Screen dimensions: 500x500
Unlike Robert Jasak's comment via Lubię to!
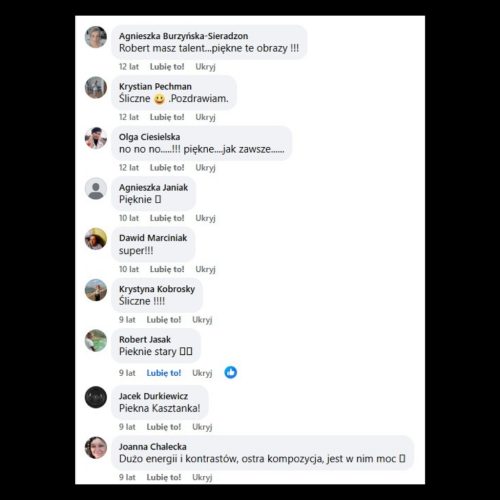[x=164, y=373]
